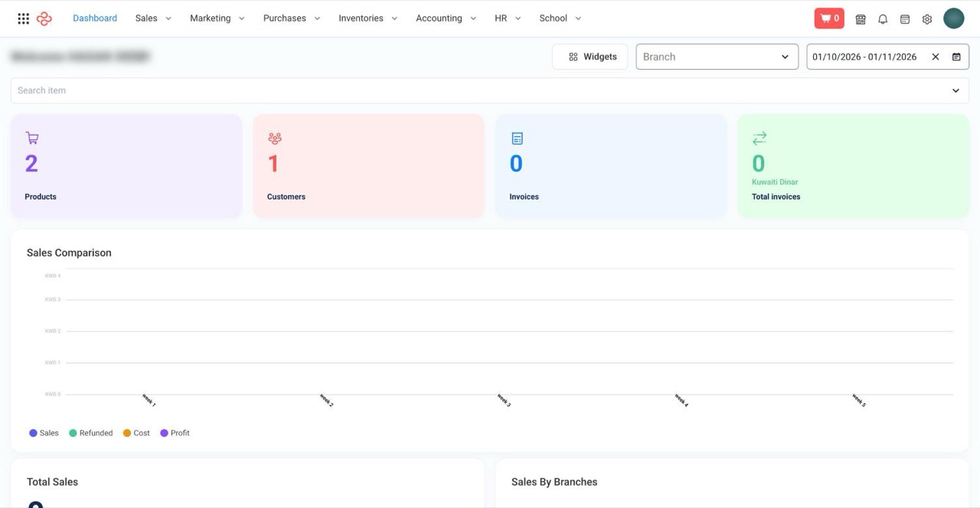Click the Customers card people icon

tap(275, 138)
